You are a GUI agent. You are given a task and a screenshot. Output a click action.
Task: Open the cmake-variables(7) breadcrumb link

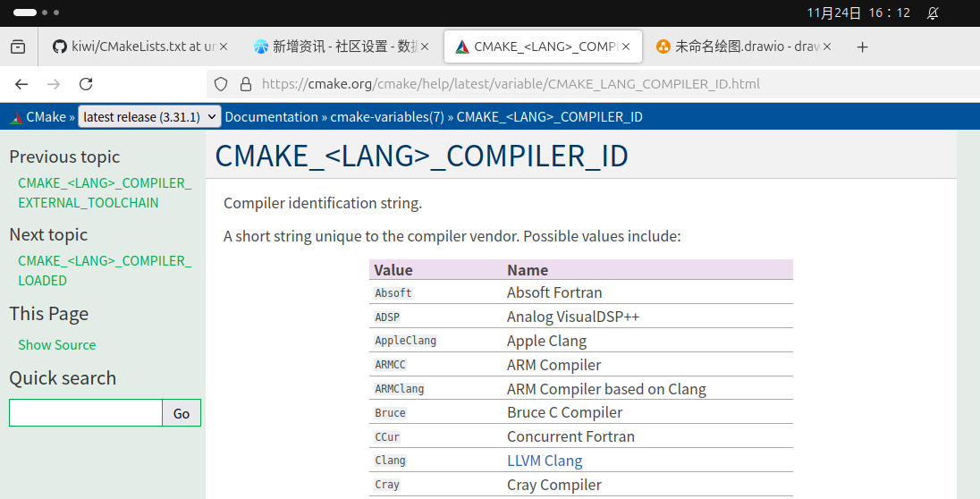tap(387, 117)
